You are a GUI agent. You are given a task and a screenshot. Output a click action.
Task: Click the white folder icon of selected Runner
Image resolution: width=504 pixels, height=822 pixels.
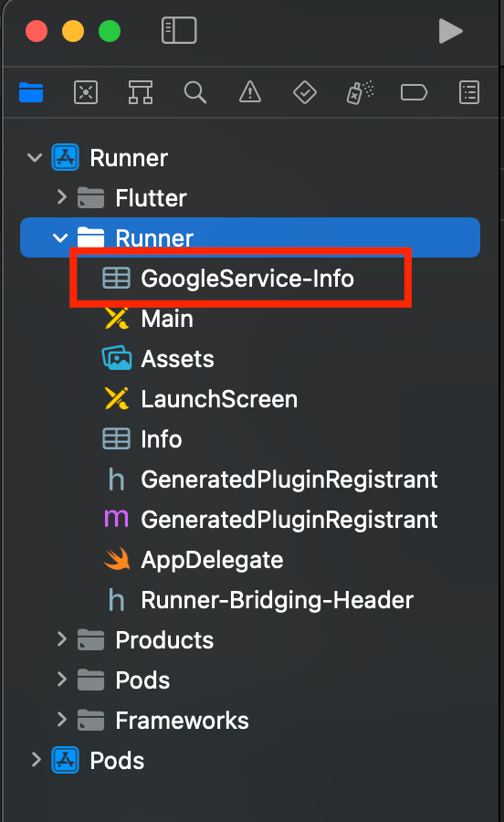(x=90, y=237)
